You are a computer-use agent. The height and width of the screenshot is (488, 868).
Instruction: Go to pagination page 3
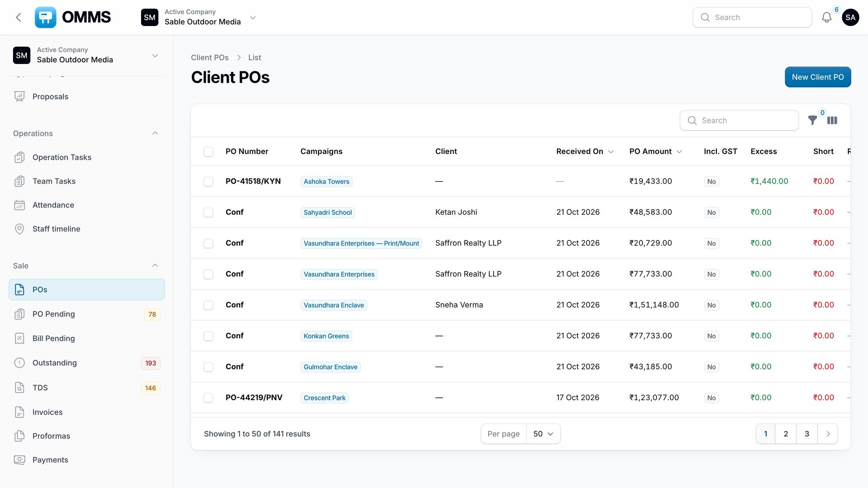pos(807,434)
